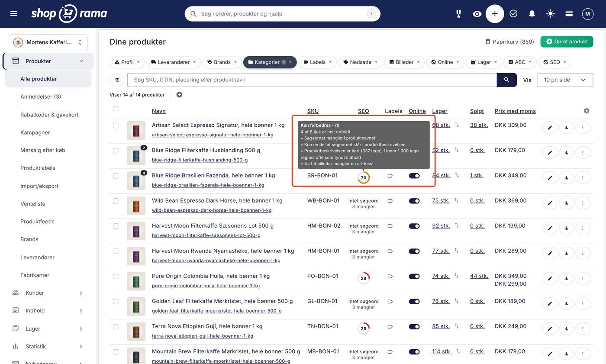Screen dimensions: 606x364
Task: Click stock adjust arrows for Terra Nova Etiopien Guji
Action: click(x=457, y=326)
